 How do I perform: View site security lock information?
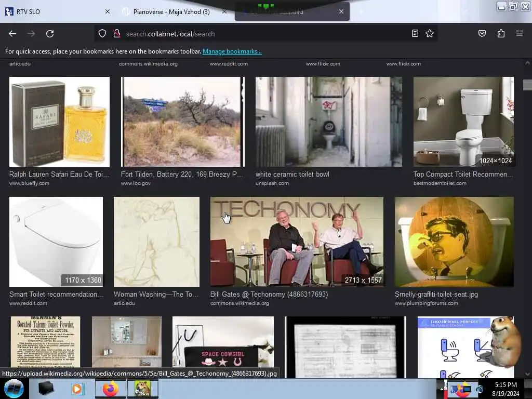117,34
